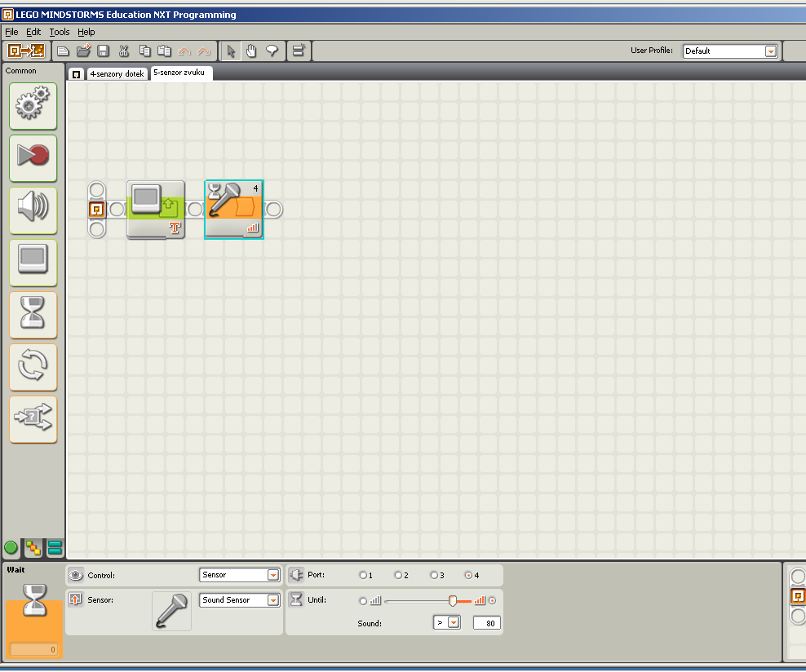806x672 pixels.
Task: Pick the Display block from palette
Action: 33,263
